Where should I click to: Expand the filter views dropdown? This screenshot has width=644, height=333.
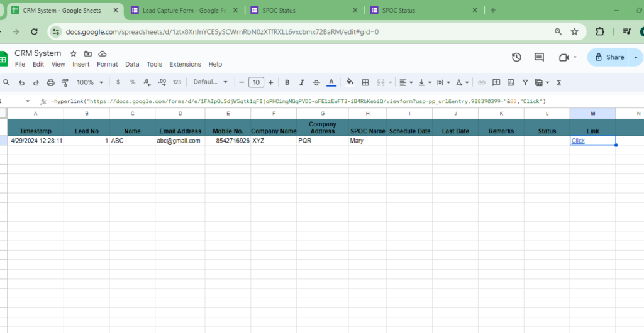548,82
